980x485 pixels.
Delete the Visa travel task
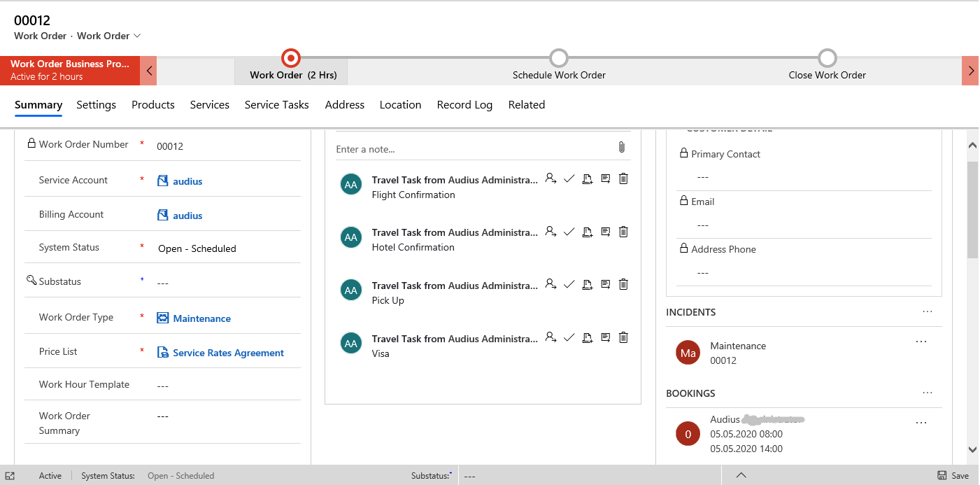click(623, 337)
